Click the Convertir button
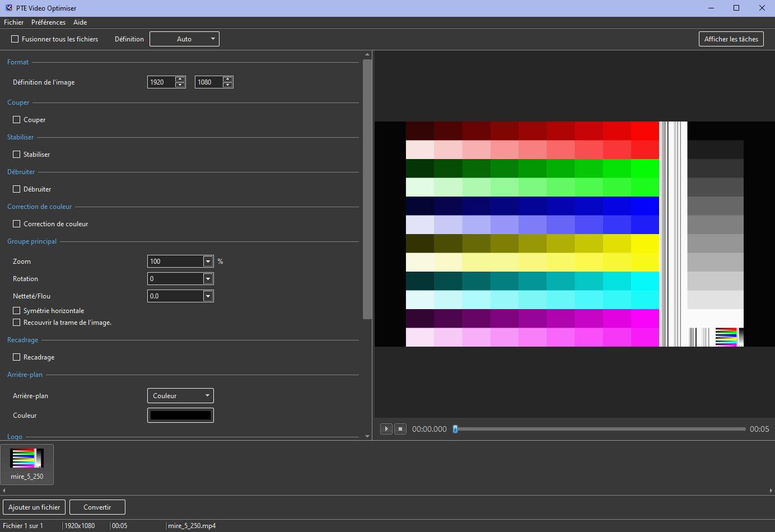The image size is (775, 532). point(97,507)
